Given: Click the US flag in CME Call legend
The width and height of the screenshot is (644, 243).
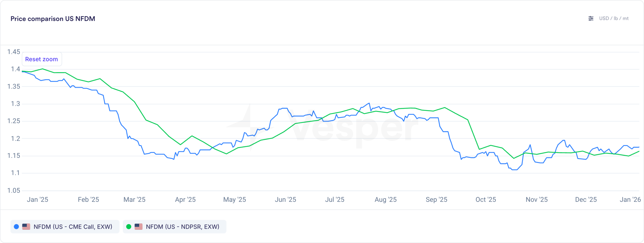Looking at the screenshot, I should (x=26, y=227).
